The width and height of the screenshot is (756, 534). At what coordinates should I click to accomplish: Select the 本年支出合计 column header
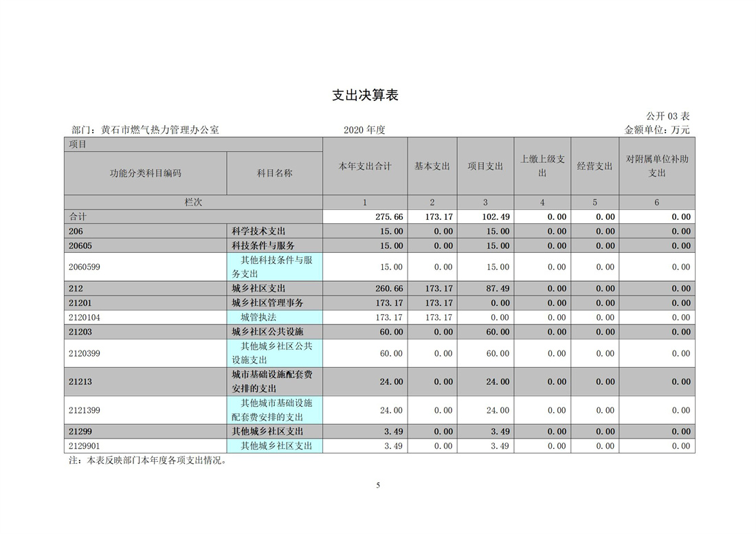click(365, 166)
